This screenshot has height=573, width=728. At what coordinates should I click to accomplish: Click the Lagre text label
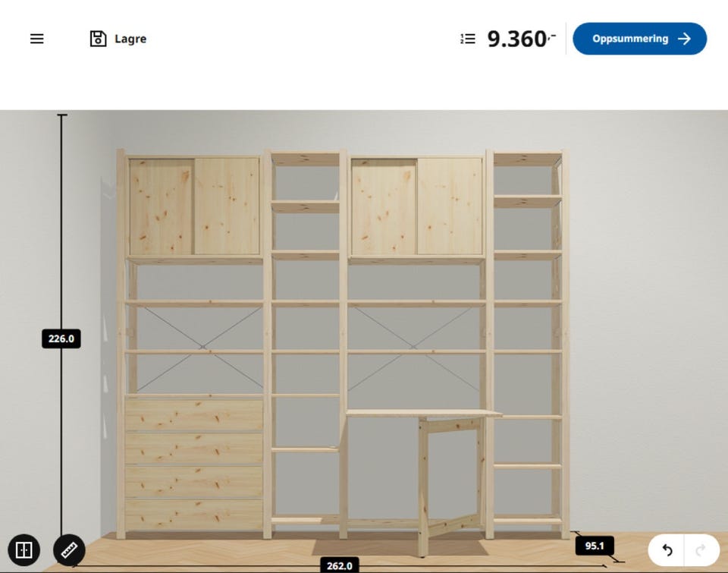click(130, 39)
